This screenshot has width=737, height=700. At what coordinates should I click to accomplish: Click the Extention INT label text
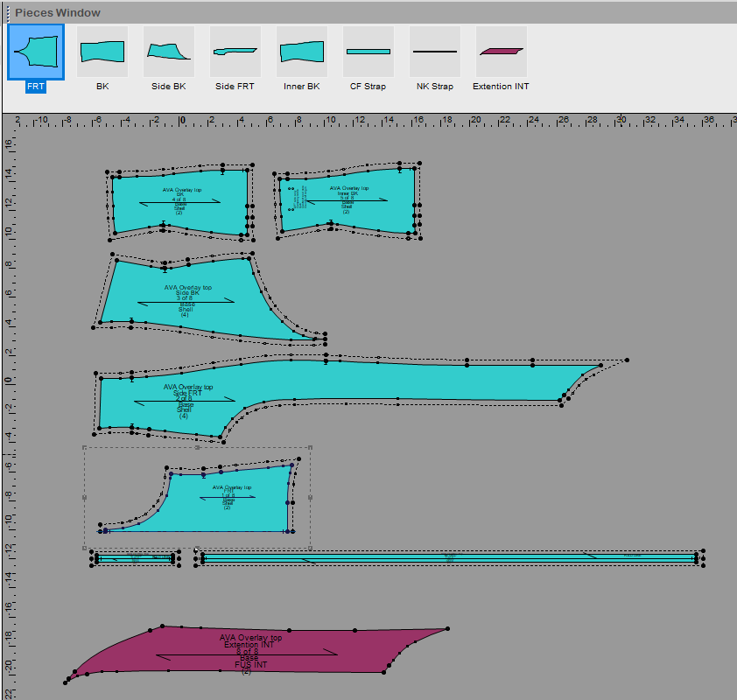coord(501,87)
